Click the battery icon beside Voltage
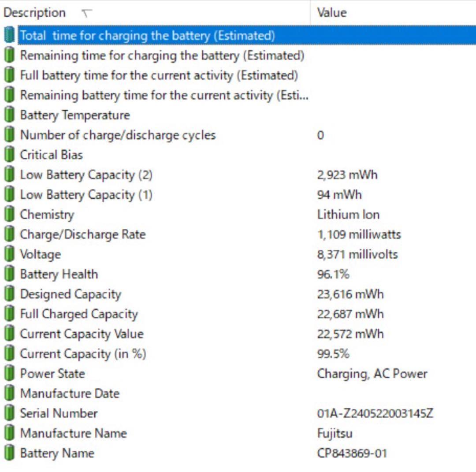Image resolution: width=476 pixels, height=472 pixels. [x=10, y=254]
